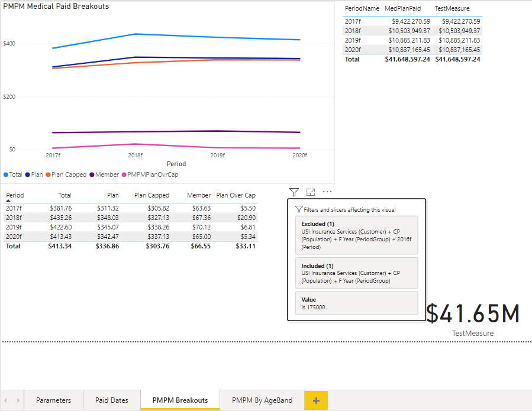Sort by the Plan Over Cap column header
532x411 pixels.
pos(236,195)
